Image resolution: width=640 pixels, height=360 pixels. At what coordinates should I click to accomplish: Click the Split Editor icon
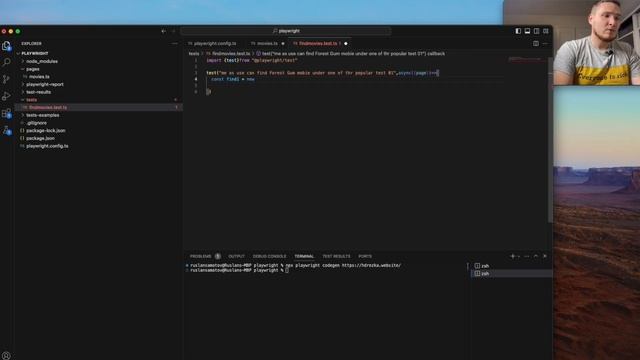pos(536,43)
